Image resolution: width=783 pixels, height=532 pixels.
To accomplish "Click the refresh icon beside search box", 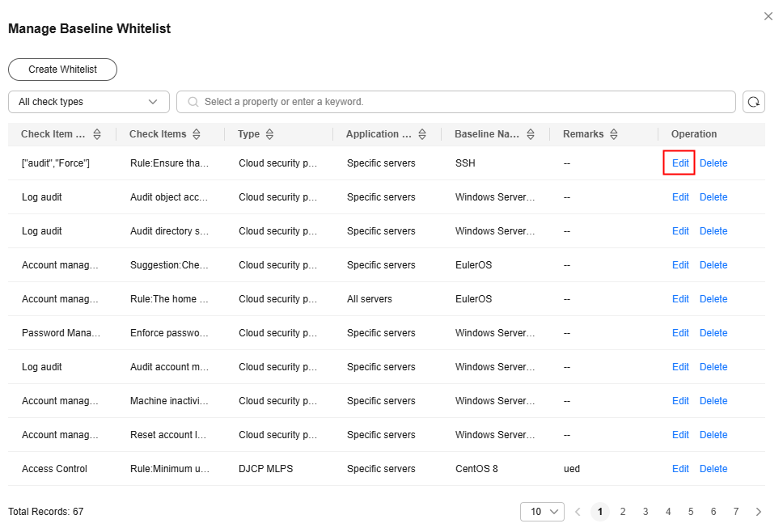I will coord(754,102).
